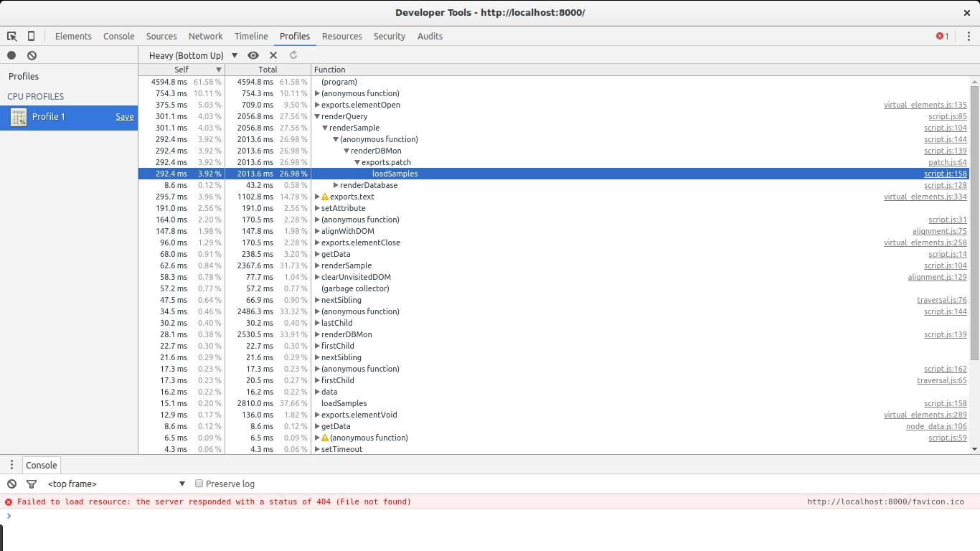Select the Profile 1 spreadsheet icon

[19, 117]
